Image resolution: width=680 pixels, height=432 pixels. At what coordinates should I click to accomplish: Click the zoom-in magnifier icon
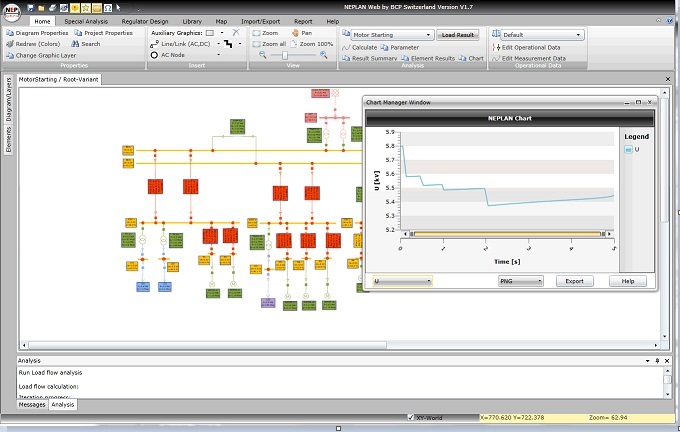coord(324,55)
